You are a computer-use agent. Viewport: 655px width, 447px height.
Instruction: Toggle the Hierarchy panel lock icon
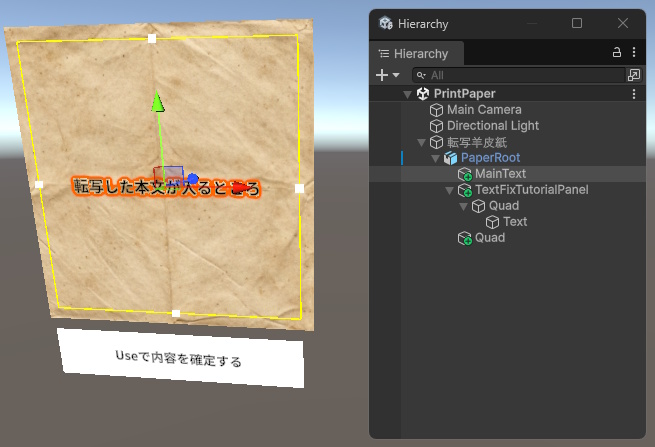tap(617, 53)
